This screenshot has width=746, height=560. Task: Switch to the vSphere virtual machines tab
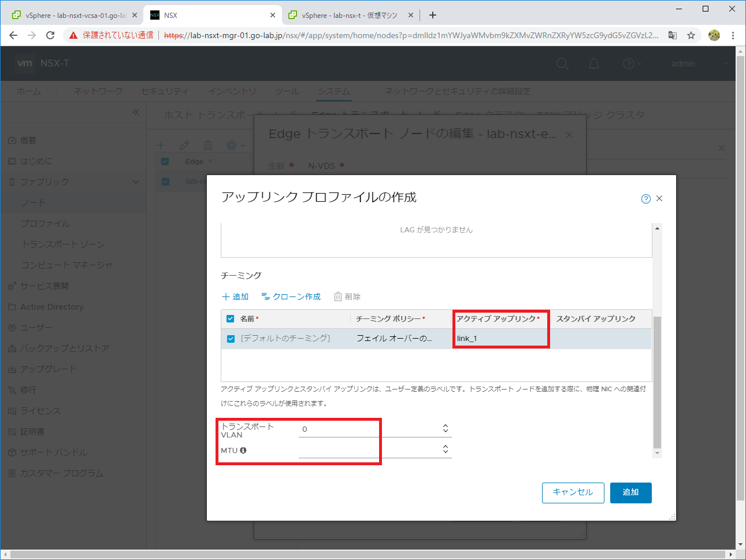click(350, 15)
